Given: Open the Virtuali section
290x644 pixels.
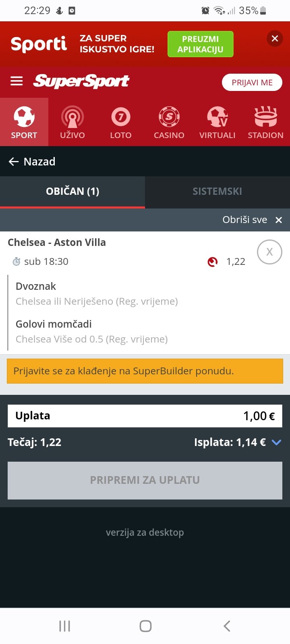Looking at the screenshot, I should pos(217,122).
